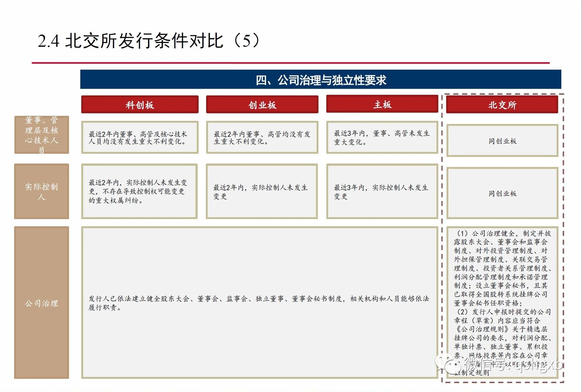This screenshot has height=392, width=582.
Task: Click the 主板 cell 最近3年内，实际控制人未发生变更
Action: pos(382,191)
